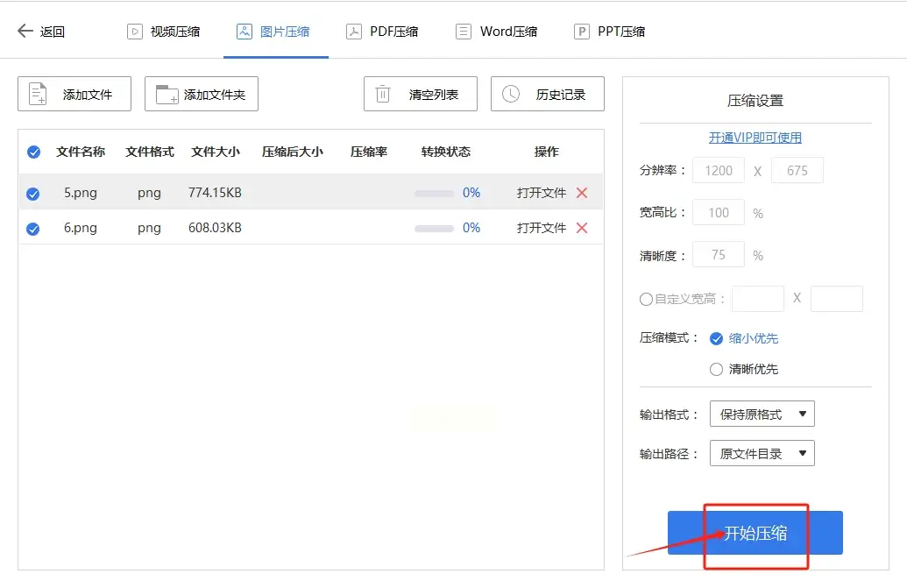Remove 5.png with the red X

point(582,193)
